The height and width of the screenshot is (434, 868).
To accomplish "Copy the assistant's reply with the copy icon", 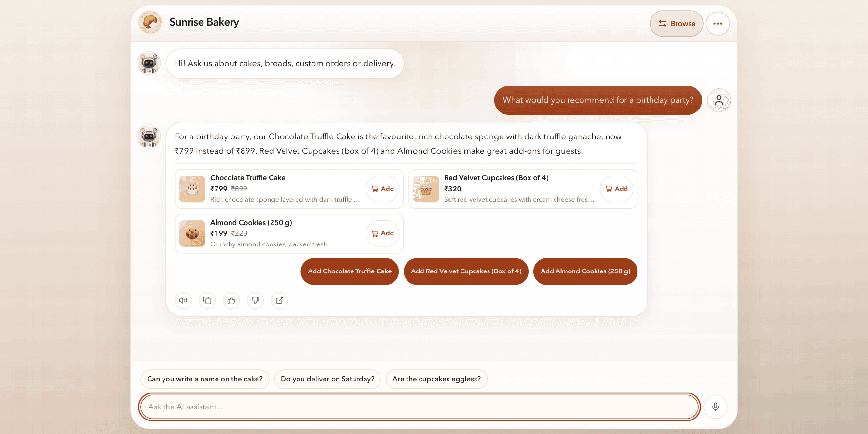I will coord(207,300).
